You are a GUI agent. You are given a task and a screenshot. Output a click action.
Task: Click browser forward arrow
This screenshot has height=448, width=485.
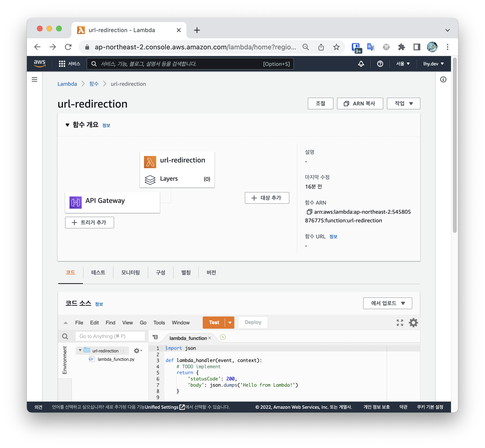pos(53,47)
